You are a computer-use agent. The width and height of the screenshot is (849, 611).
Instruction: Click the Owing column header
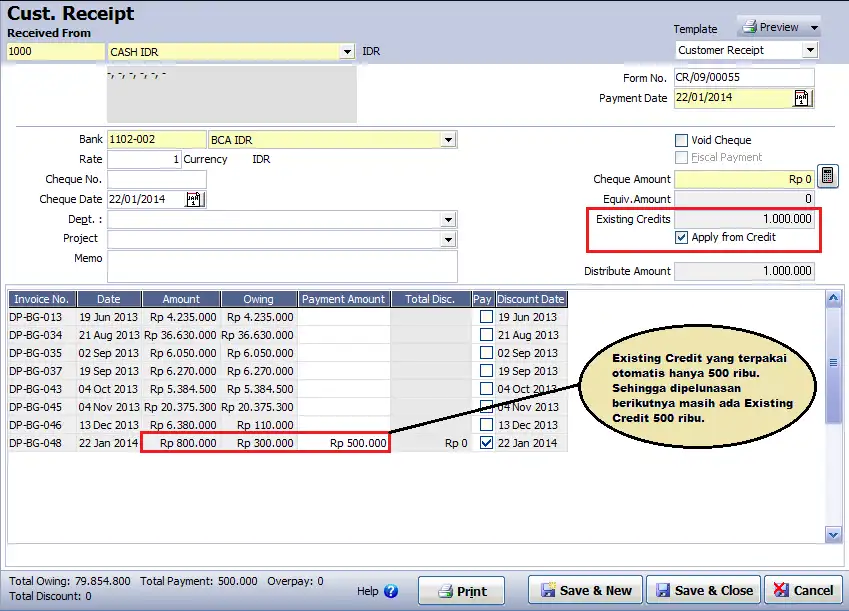pos(258,299)
